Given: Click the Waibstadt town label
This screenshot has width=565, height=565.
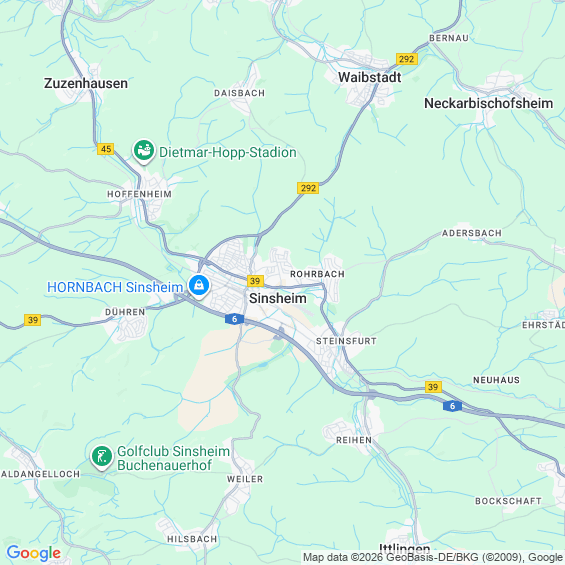Looking at the screenshot, I should point(370,77).
